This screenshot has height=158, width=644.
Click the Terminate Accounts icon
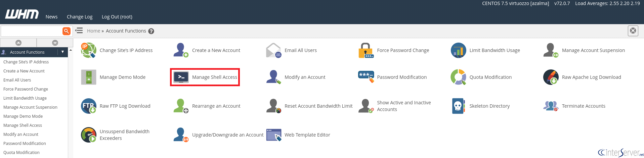pyautogui.click(x=551, y=106)
